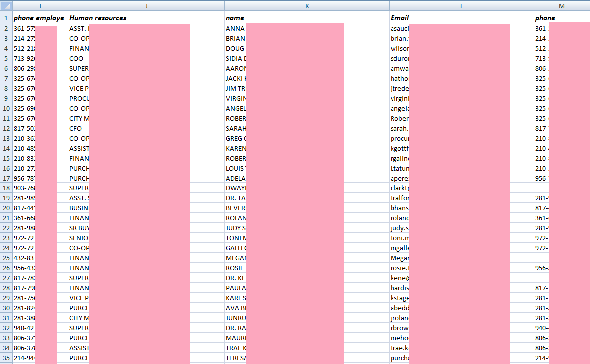The width and height of the screenshot is (590, 364).
Task: Select row 1 using its row number
Action: point(5,18)
